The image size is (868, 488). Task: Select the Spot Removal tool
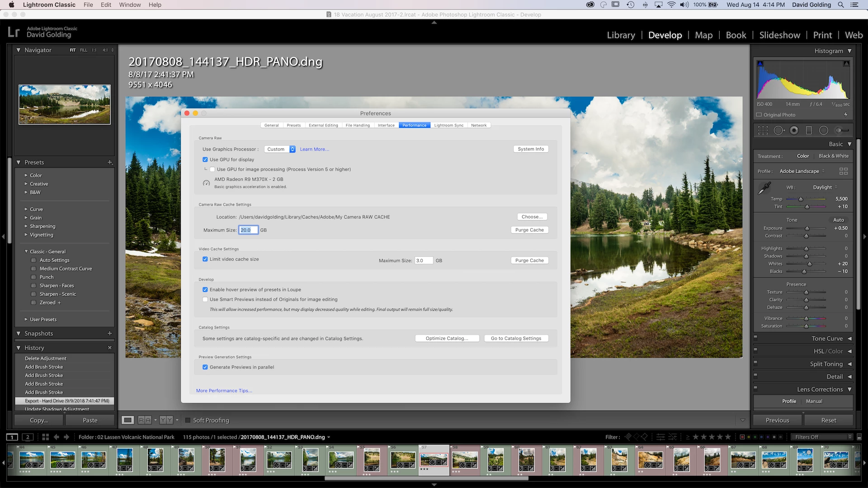coord(778,131)
